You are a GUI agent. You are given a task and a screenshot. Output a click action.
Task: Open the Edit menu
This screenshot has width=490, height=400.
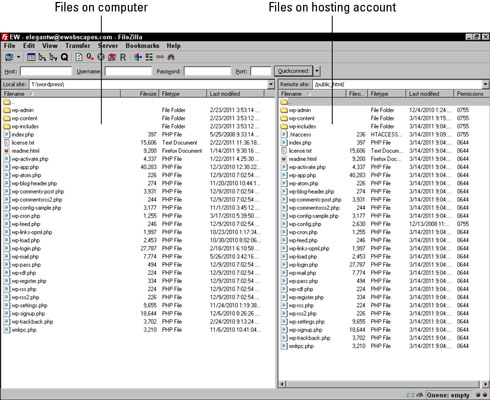coord(29,46)
